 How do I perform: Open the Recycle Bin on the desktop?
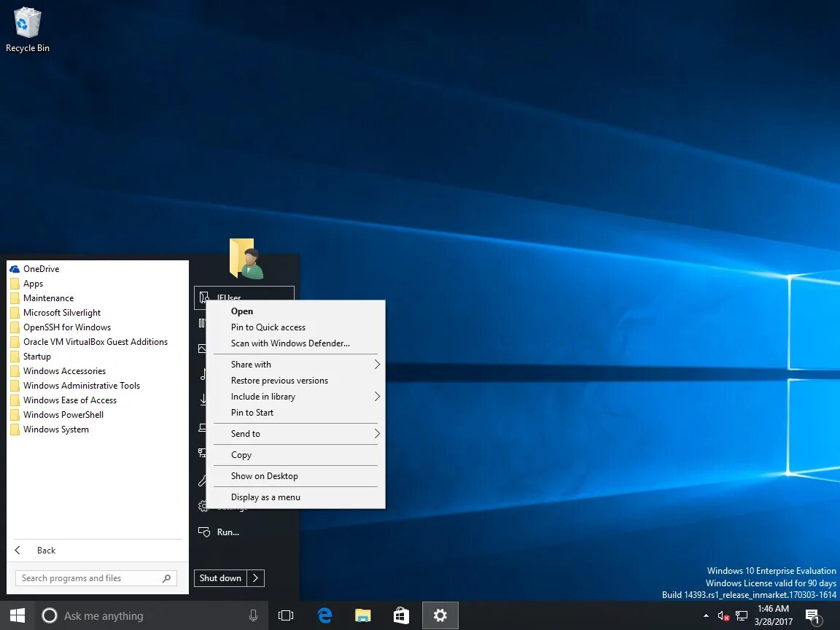point(27,23)
